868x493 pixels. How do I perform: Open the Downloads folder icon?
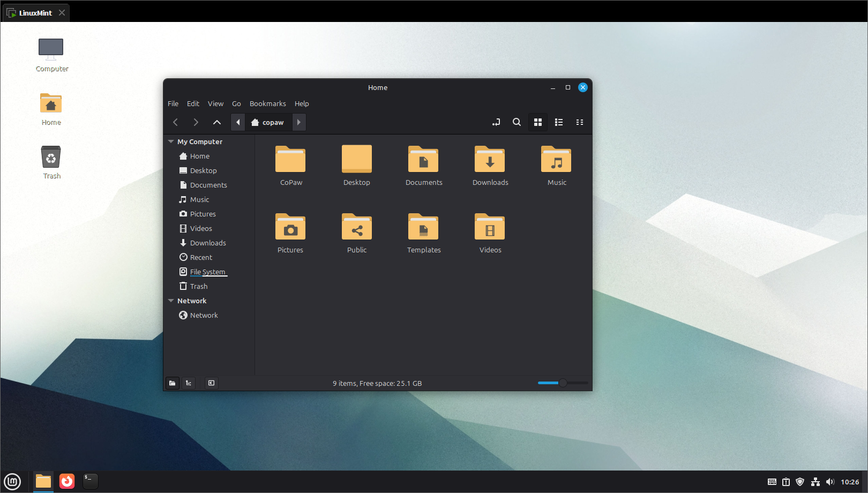pos(490,160)
